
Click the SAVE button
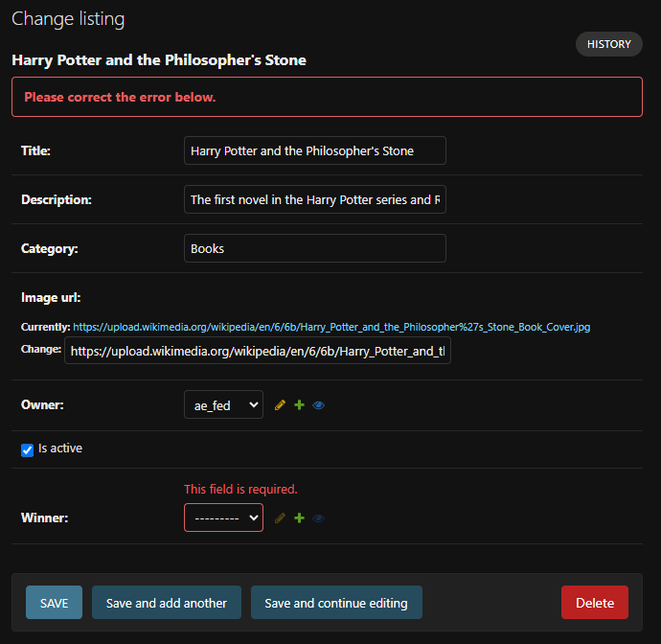[x=54, y=602]
